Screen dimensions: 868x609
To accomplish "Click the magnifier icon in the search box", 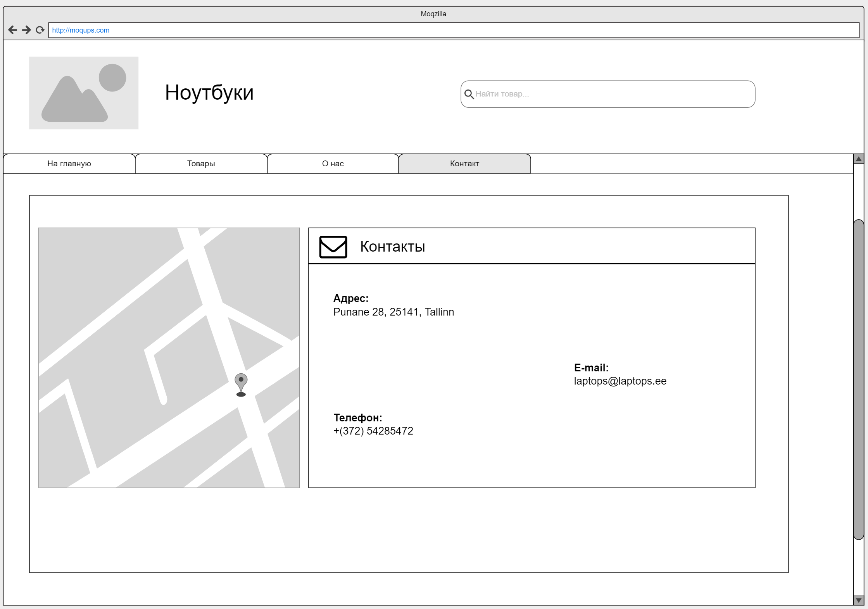I will (x=469, y=94).
